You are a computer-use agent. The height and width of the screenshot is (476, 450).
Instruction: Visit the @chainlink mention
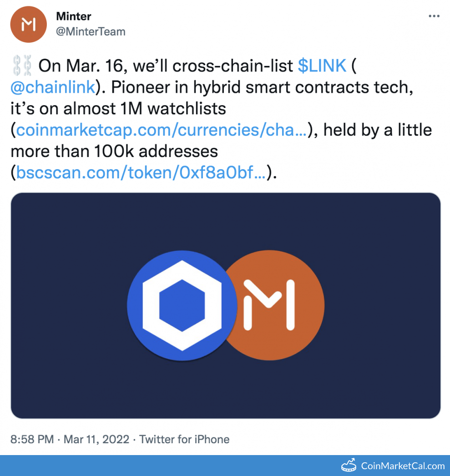tap(52, 88)
